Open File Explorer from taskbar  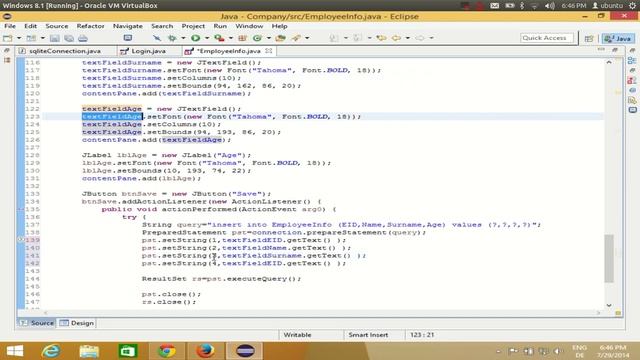[x=89, y=351]
